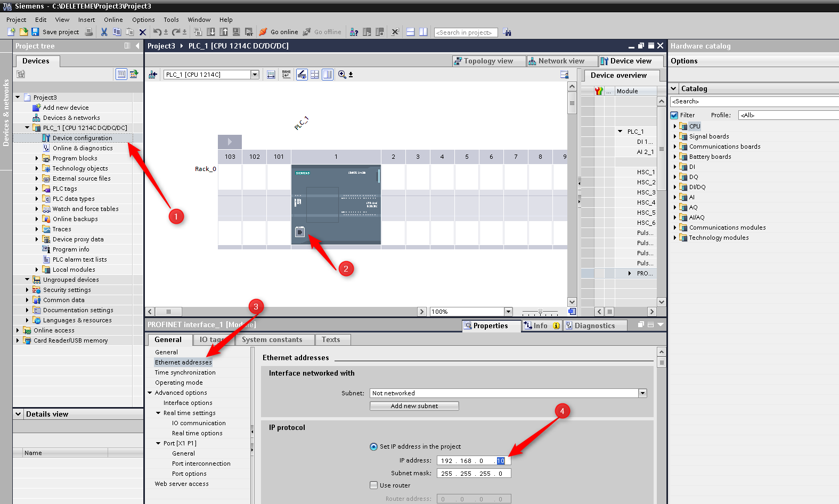Collapse the Project tree panel with arrow

click(x=137, y=46)
